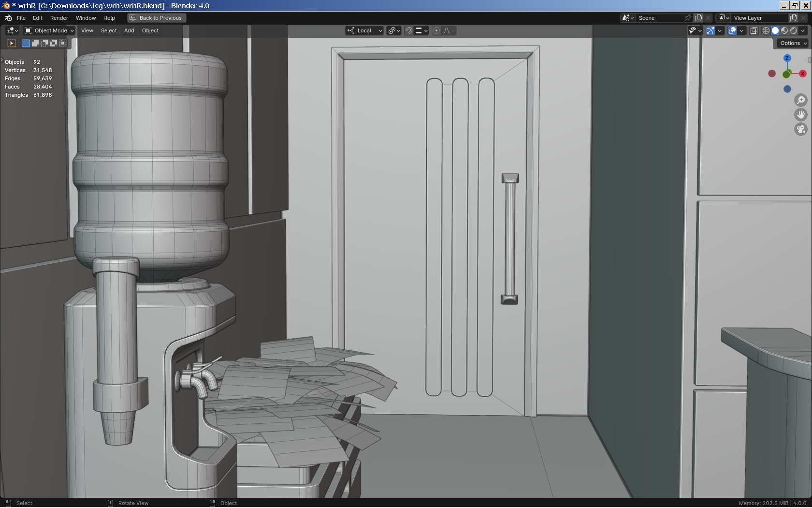812x508 pixels.
Task: Click the green Y axis gizmo dot
Action: pyautogui.click(x=786, y=75)
